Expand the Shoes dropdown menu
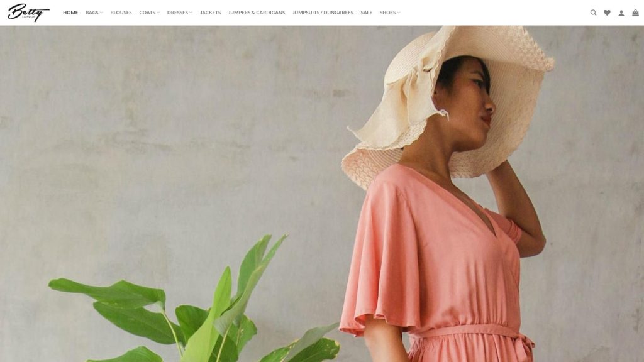 (390, 13)
